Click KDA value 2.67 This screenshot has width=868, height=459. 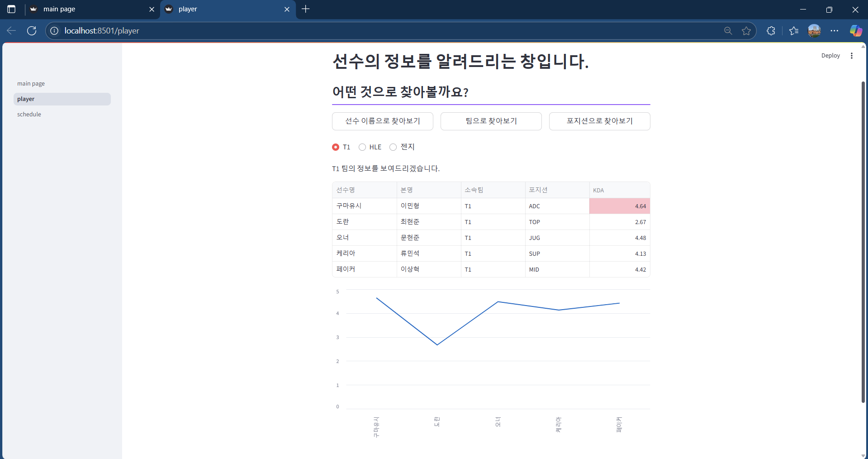click(x=620, y=222)
